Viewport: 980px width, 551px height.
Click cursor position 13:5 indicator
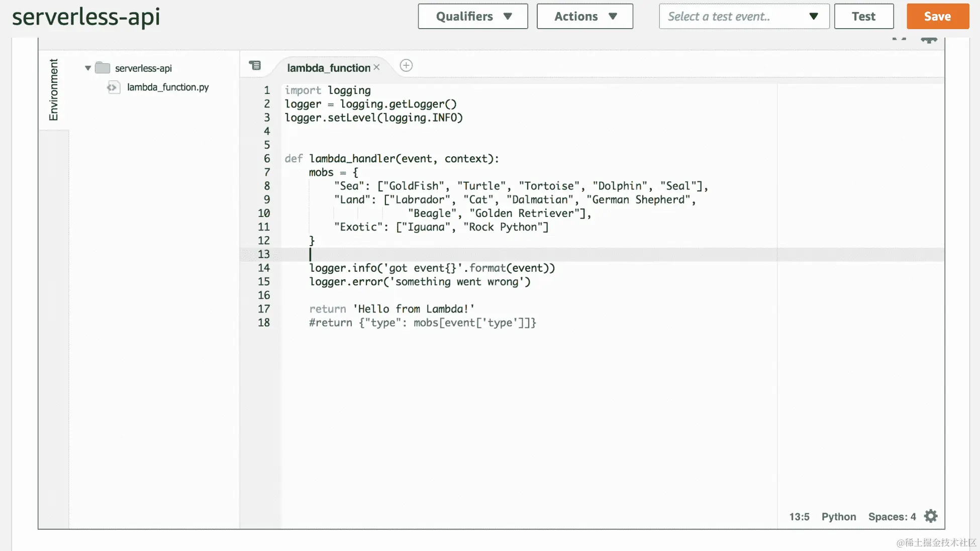pos(799,517)
